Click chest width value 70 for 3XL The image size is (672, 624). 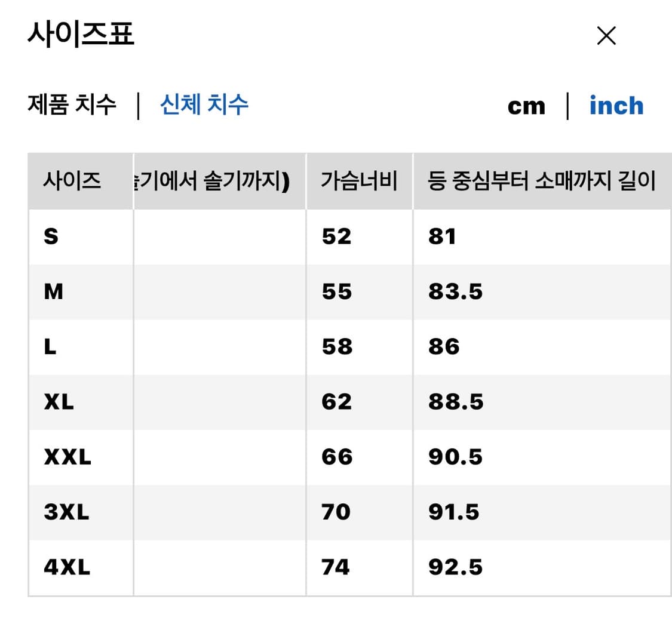pyautogui.click(x=335, y=512)
